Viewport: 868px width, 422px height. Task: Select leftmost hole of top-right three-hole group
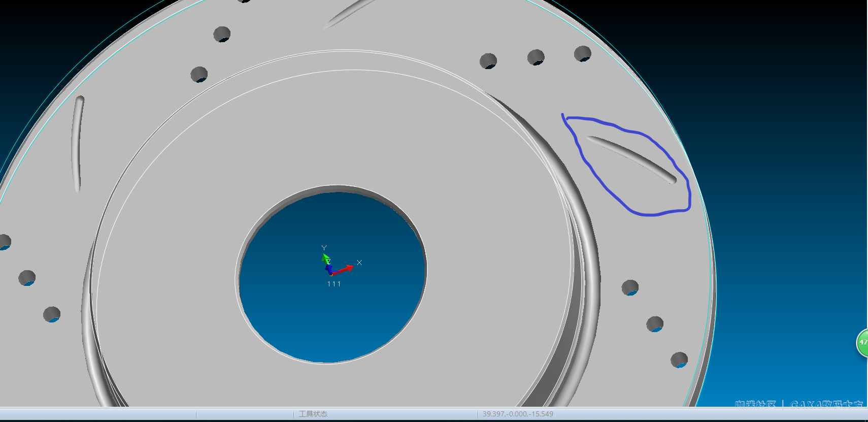pyautogui.click(x=488, y=61)
